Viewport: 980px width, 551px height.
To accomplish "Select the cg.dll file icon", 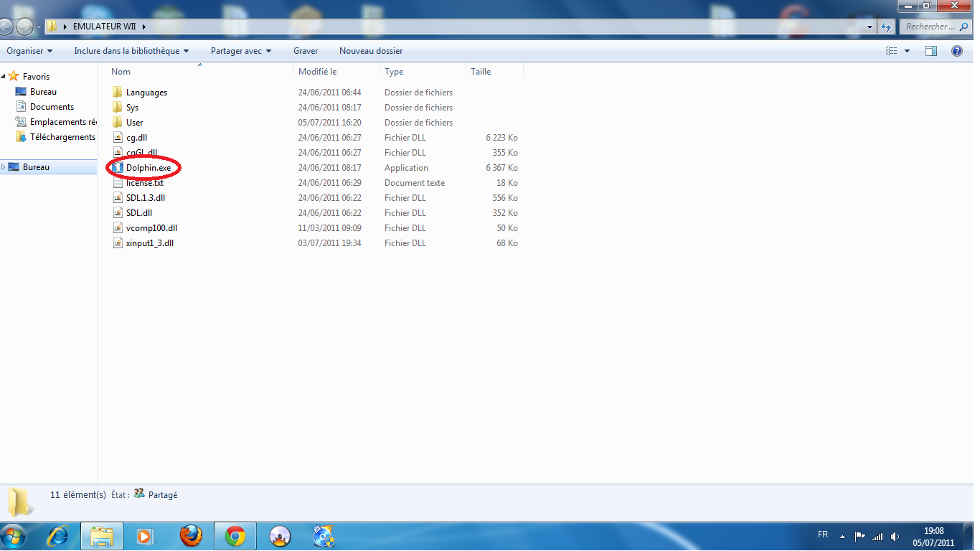I will (118, 138).
